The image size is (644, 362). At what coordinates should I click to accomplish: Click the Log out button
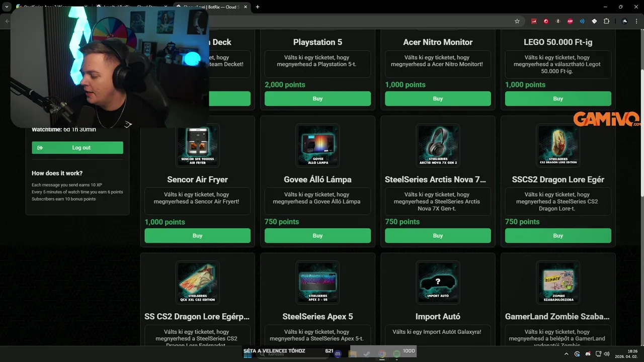tap(77, 148)
